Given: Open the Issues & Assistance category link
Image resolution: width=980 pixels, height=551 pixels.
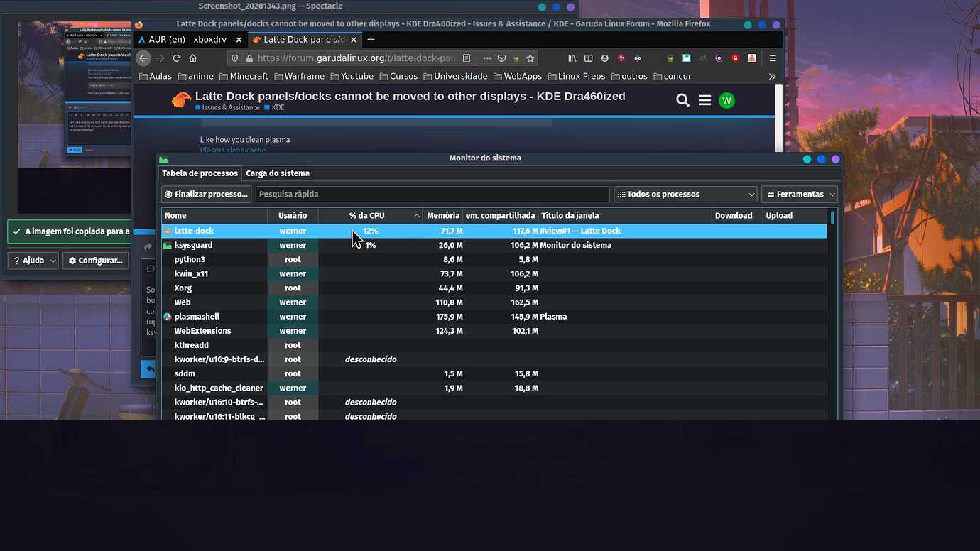Looking at the screenshot, I should [x=227, y=107].
